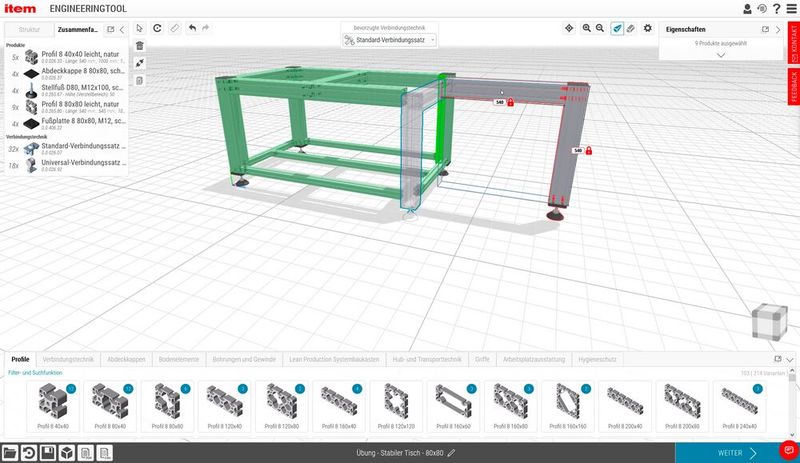
Task: Open the Filter- und Suchfunktion link
Action: click(35, 373)
